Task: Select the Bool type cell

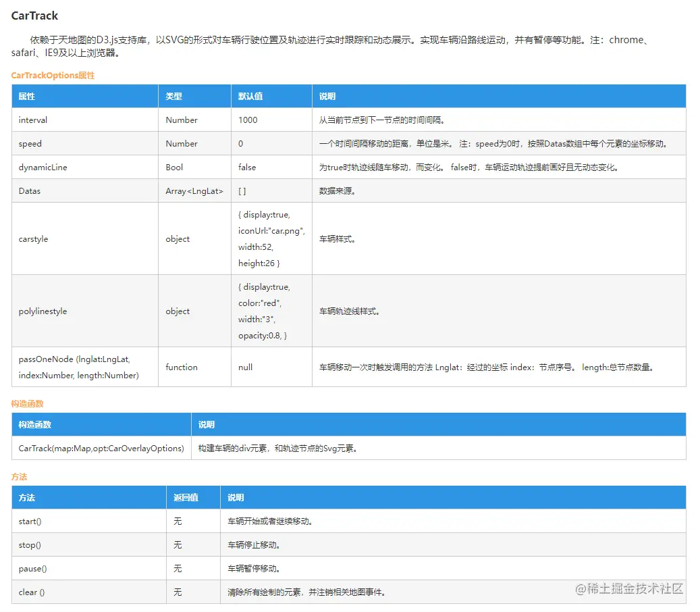Action: [194, 167]
